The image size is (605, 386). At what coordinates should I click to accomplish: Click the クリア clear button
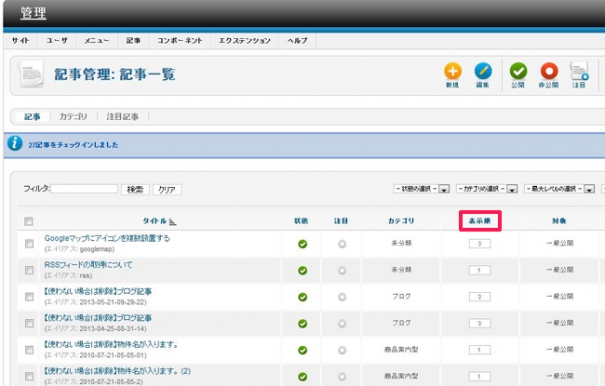coord(167,190)
